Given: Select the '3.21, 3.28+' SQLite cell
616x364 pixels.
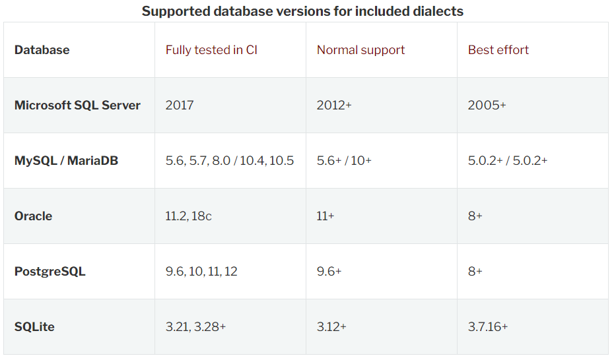Looking at the screenshot, I should 195,327.
